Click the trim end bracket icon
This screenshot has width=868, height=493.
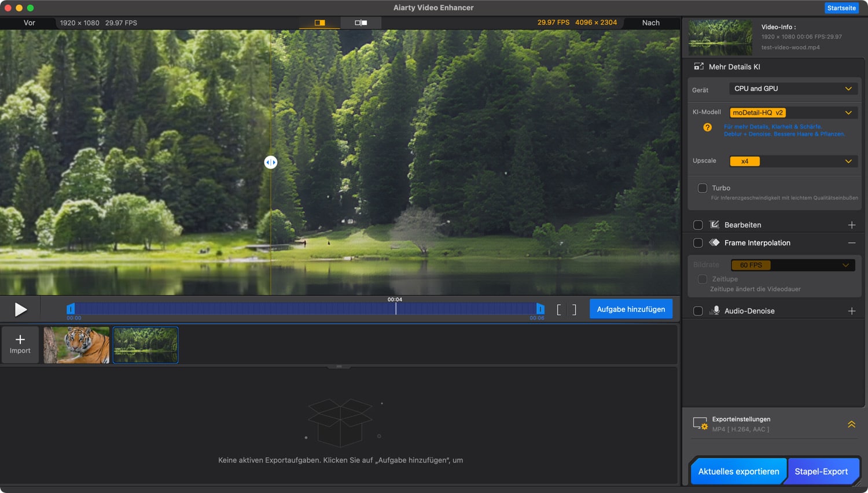click(574, 310)
